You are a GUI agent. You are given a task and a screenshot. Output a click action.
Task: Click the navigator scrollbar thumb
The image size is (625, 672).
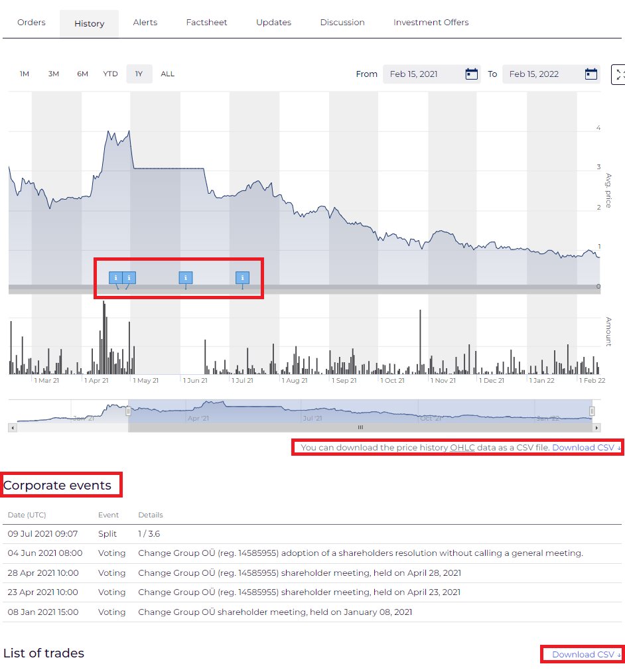coord(360,428)
